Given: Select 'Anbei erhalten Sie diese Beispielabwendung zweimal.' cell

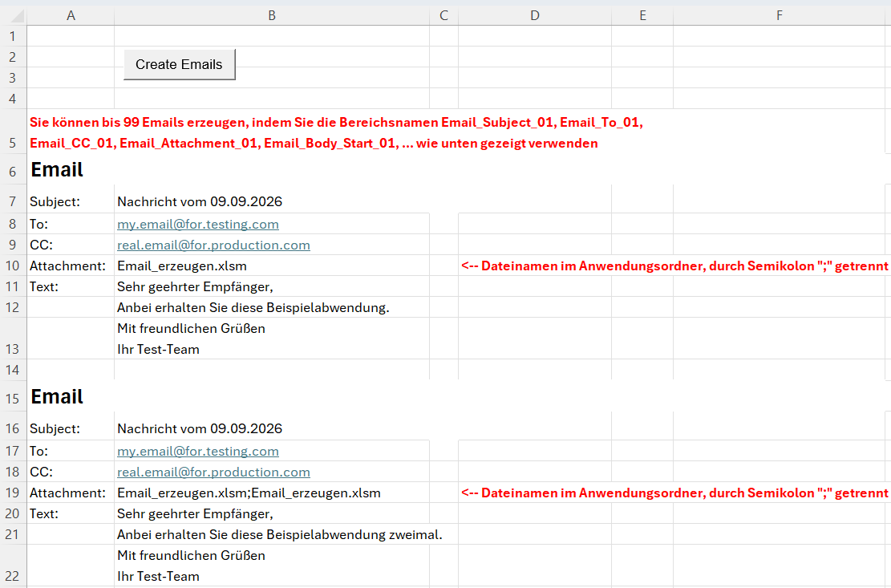Looking at the screenshot, I should pos(280,534).
